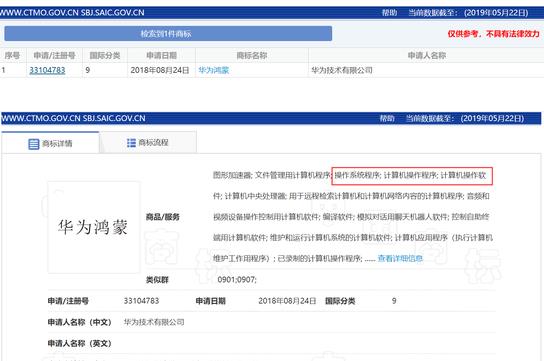This screenshot has height=361, width=544.
Task: Click the 商标详情 tab document icon
Action: click(34, 144)
